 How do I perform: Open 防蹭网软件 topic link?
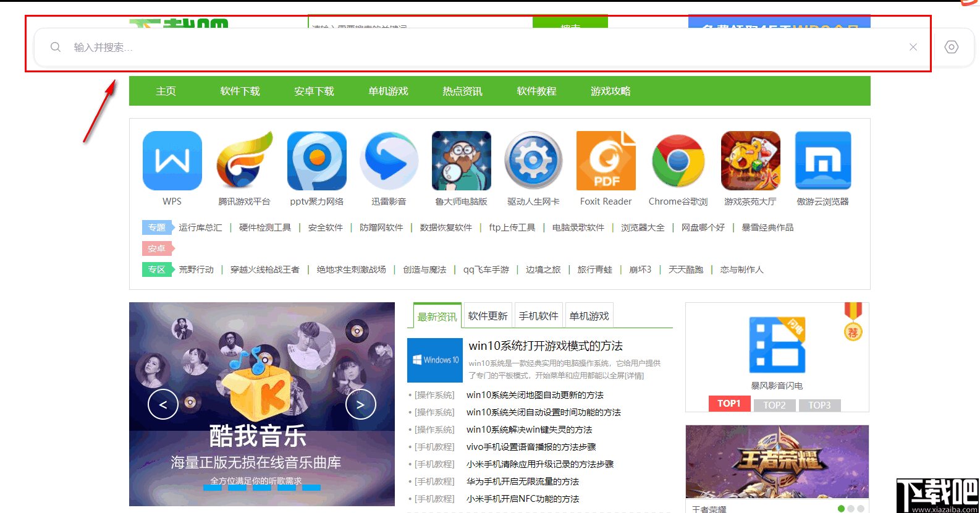click(381, 227)
